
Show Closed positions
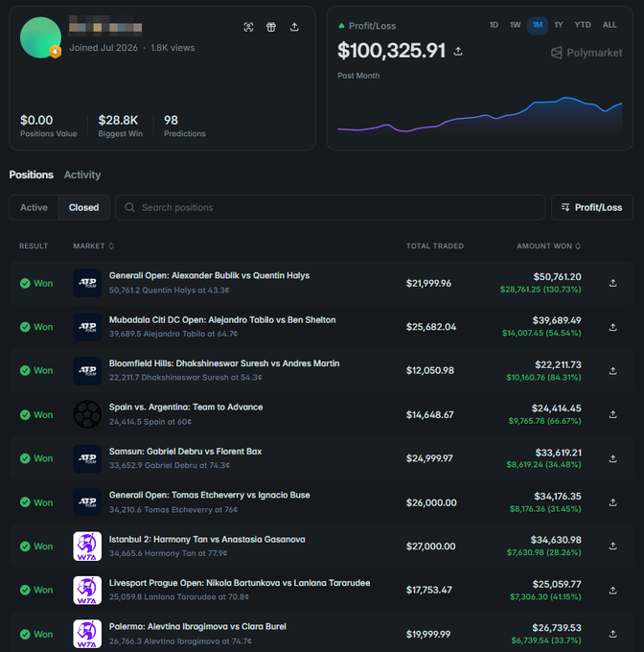pyautogui.click(x=84, y=207)
